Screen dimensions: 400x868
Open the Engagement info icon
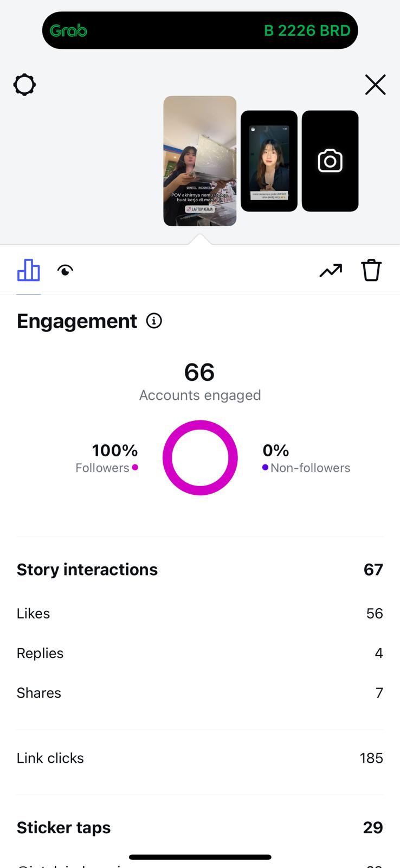point(154,321)
